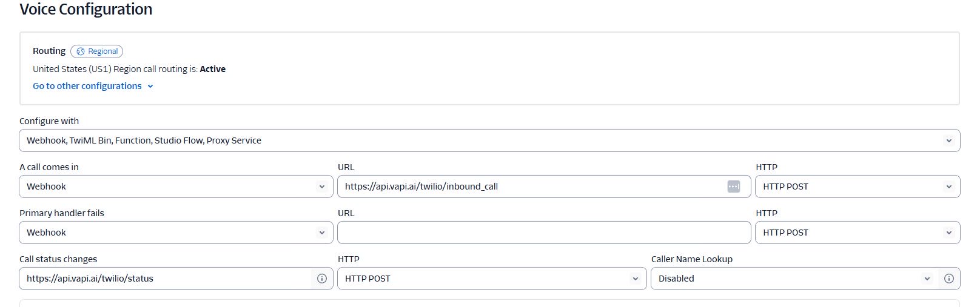Open the Configure with dropdown
980x307 pixels.
[489, 140]
